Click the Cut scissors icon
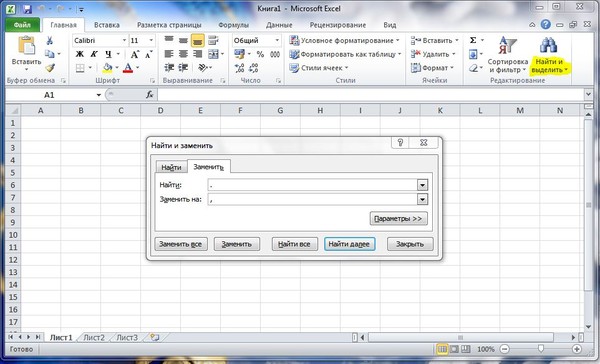The height and width of the screenshot is (364, 600). (49, 41)
